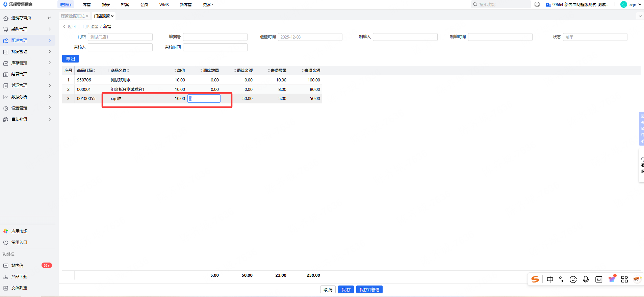Open the 更多 dropdown menu
This screenshot has height=297, width=644.
pos(208,4)
